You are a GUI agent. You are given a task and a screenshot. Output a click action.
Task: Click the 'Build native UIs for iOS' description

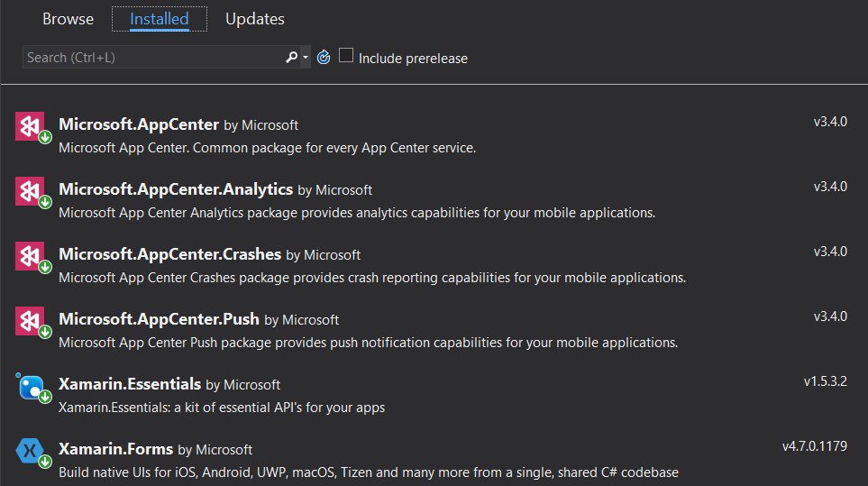tap(369, 472)
